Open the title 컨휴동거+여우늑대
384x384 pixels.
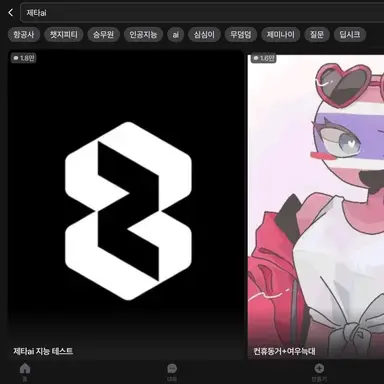pos(284,351)
